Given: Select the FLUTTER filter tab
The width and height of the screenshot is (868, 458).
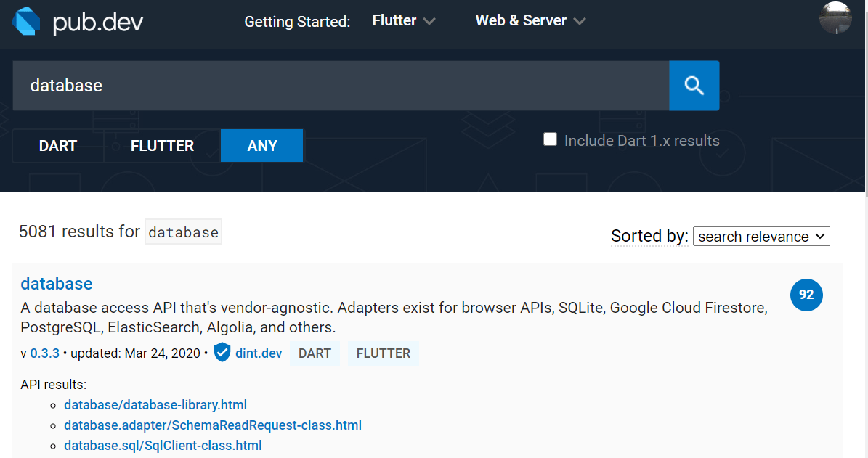Looking at the screenshot, I should (x=162, y=145).
